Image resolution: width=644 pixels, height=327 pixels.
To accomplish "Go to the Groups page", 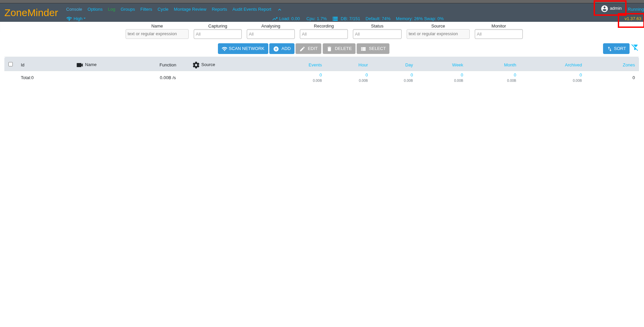I will (x=128, y=9).
